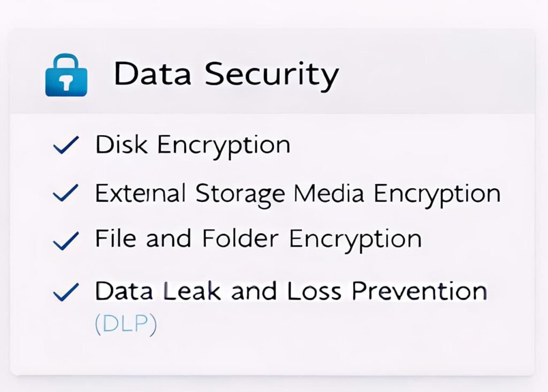This screenshot has height=392, width=548.
Task: Open File and Folder Encryption item
Action: (258, 239)
